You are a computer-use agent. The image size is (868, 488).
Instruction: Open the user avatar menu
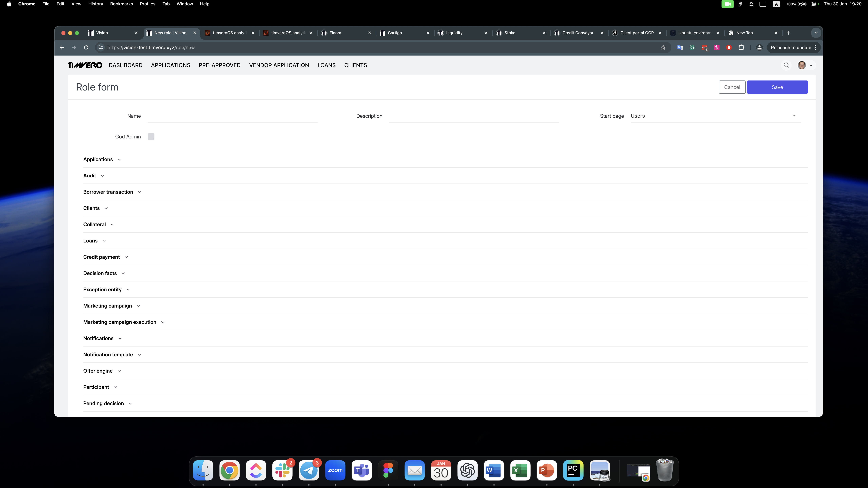805,65
